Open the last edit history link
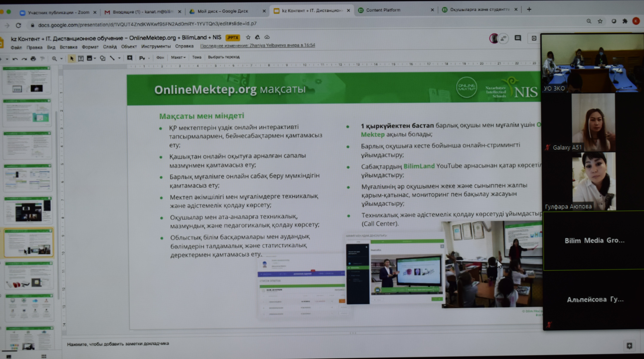The width and height of the screenshot is (644, 359). (257, 45)
